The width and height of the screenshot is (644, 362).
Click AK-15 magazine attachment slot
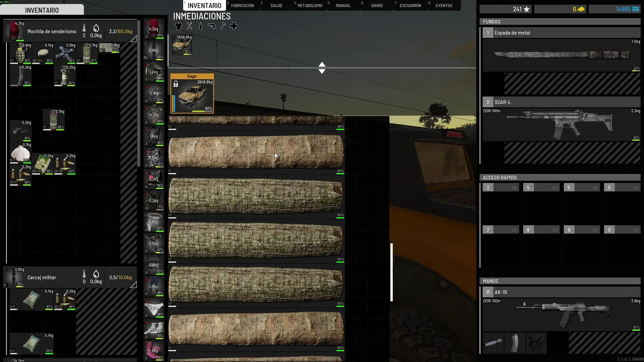coord(514,343)
